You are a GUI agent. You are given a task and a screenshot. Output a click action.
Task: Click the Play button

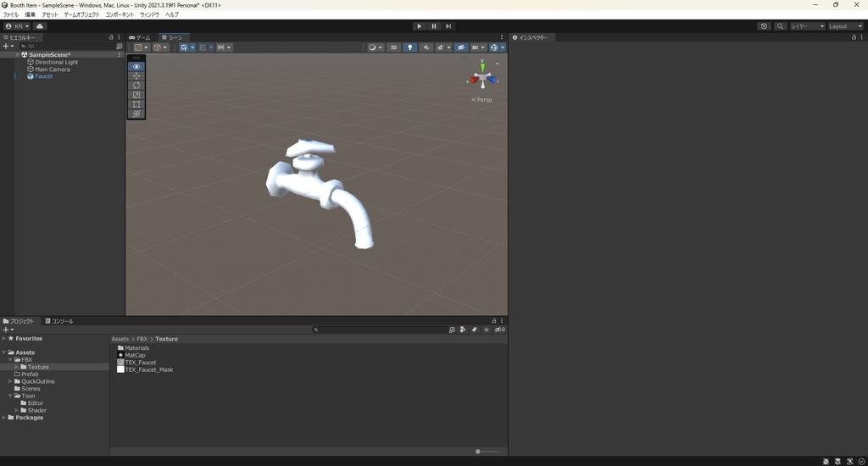pyautogui.click(x=419, y=26)
